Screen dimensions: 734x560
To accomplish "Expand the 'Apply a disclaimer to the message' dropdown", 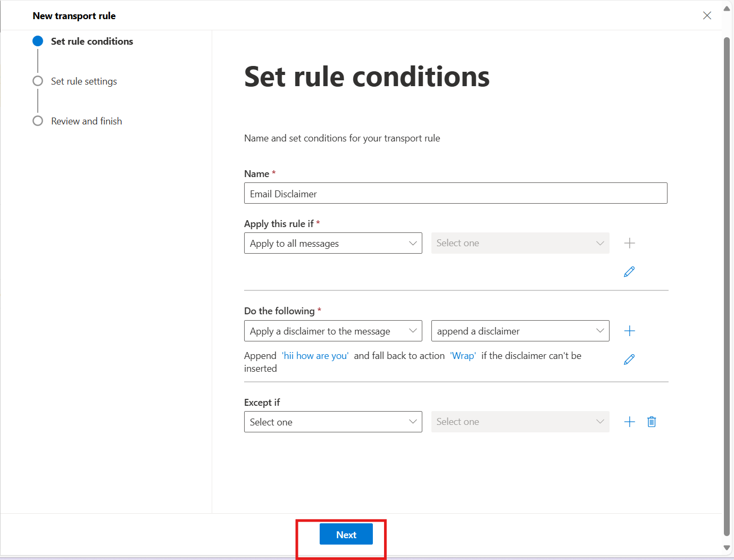I will [333, 331].
